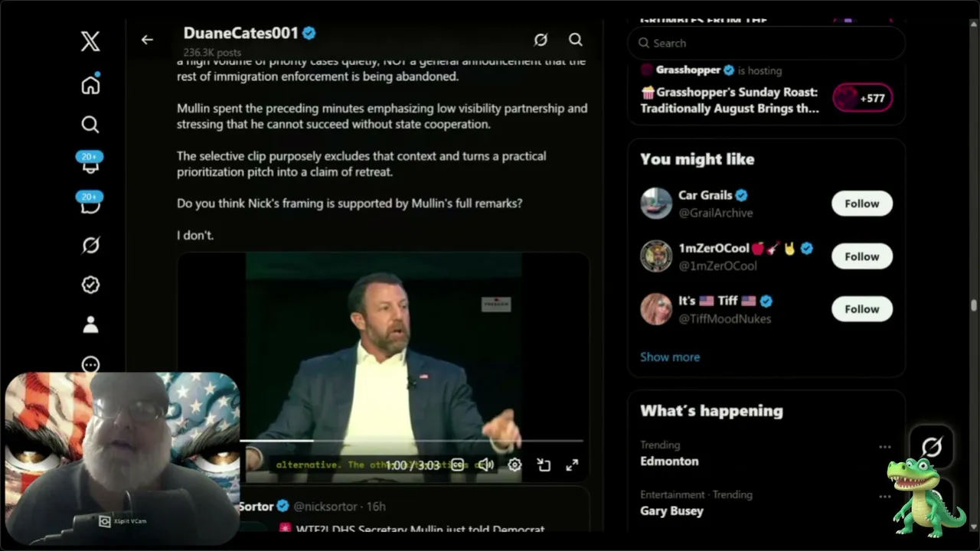The height and width of the screenshot is (551, 980).
Task: Toggle video closed captions CC
Action: pyautogui.click(x=457, y=465)
